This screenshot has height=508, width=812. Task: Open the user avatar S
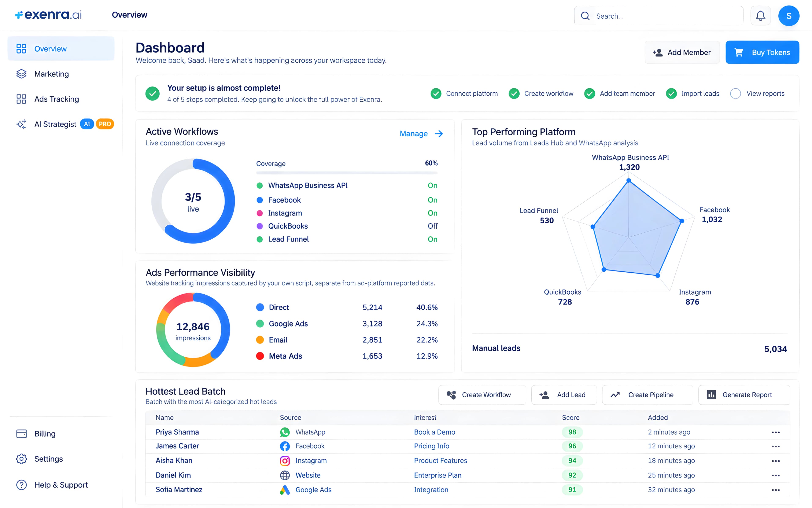(789, 16)
